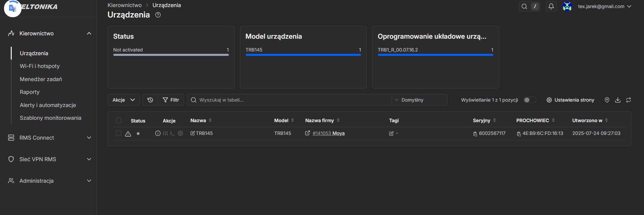Click the gear action icon in the TRB145 row
644x215 pixels.
point(180,133)
